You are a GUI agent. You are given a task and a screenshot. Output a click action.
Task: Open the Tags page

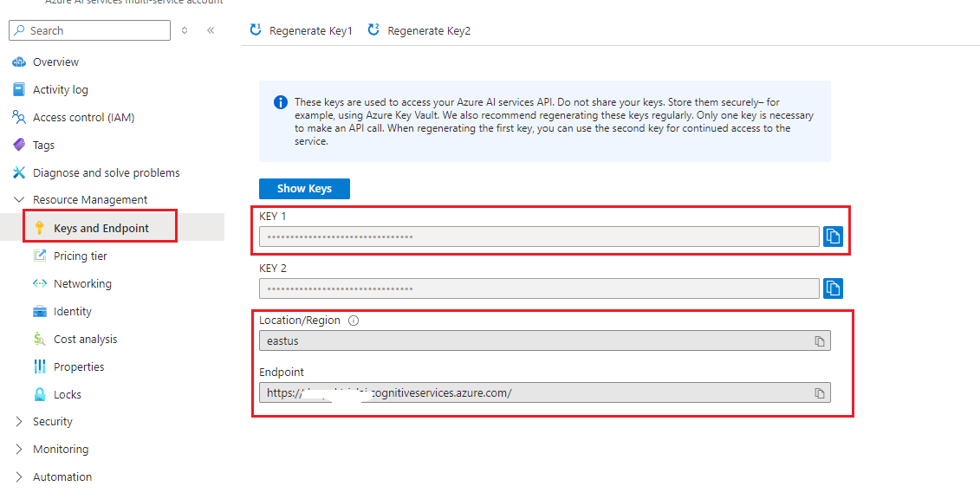[x=43, y=145]
